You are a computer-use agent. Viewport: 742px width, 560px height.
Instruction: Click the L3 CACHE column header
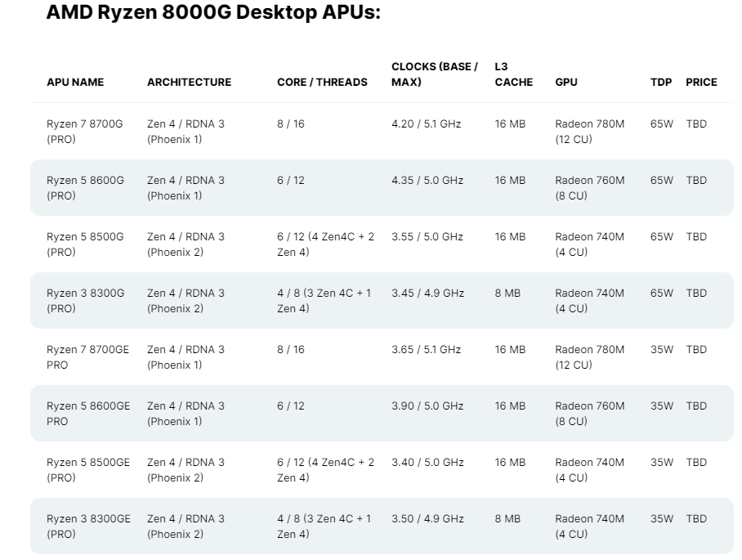(513, 74)
